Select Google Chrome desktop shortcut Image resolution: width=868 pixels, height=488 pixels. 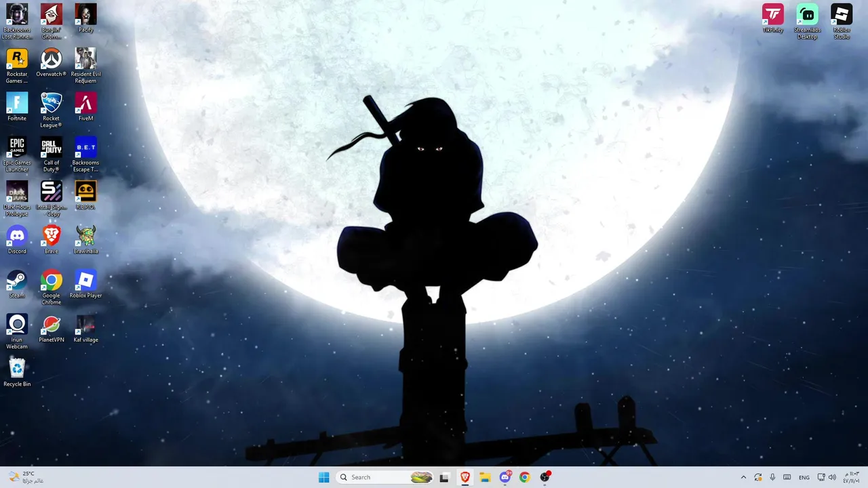[51, 287]
